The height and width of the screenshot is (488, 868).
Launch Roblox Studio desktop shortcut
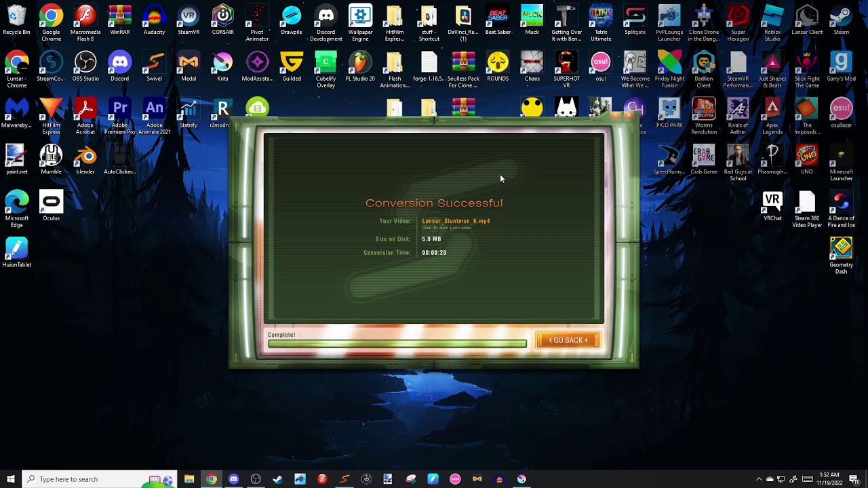click(x=772, y=23)
